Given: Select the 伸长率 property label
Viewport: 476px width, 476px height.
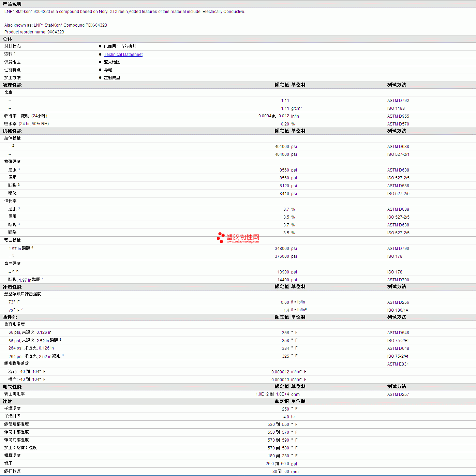Looking at the screenshot, I should point(10,201).
